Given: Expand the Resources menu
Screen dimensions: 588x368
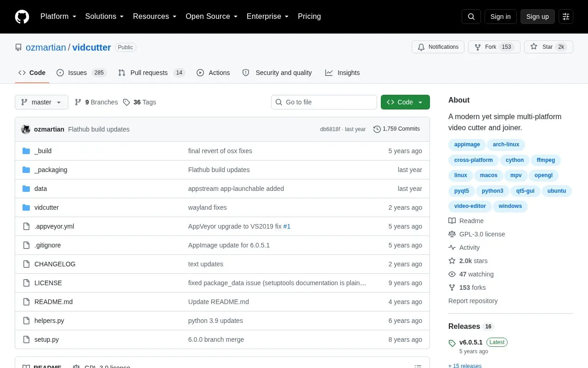Looking at the screenshot, I should pyautogui.click(x=155, y=17).
